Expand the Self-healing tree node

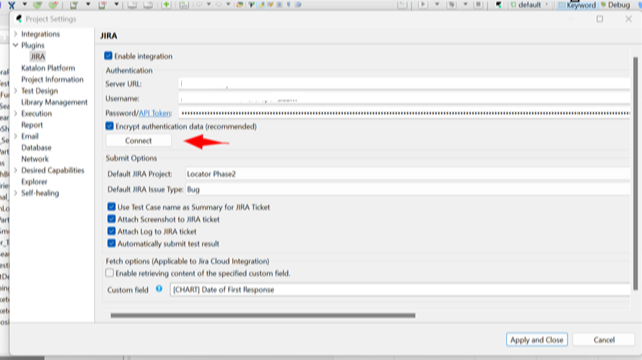[x=16, y=193]
